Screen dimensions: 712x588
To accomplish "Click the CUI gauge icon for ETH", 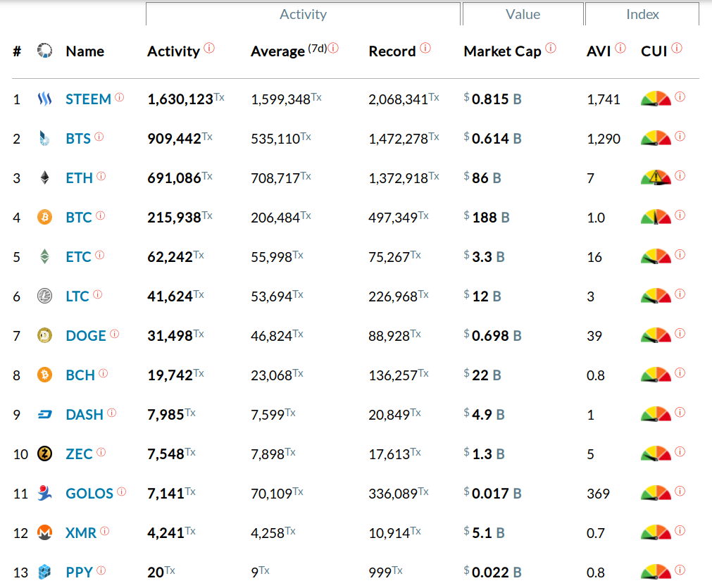I will point(656,177).
